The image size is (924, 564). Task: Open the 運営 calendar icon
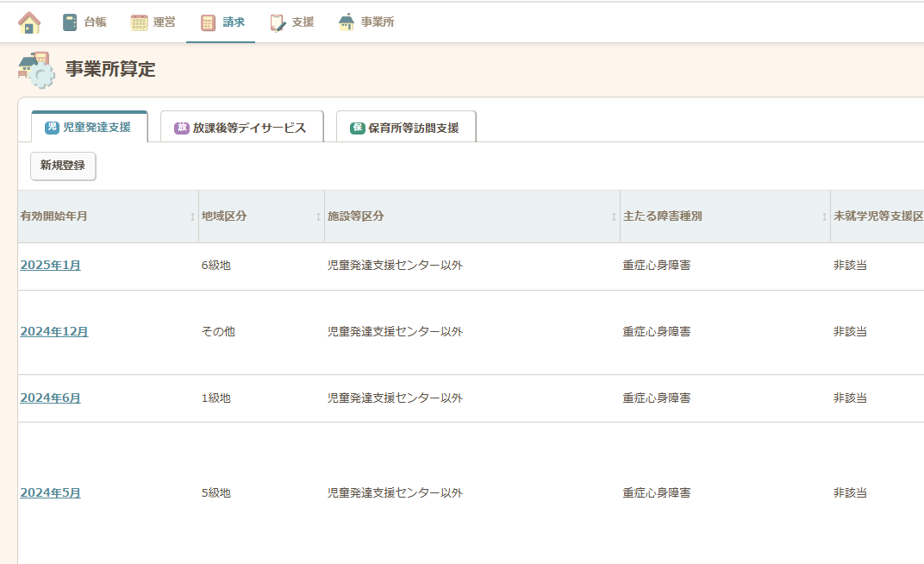[139, 22]
